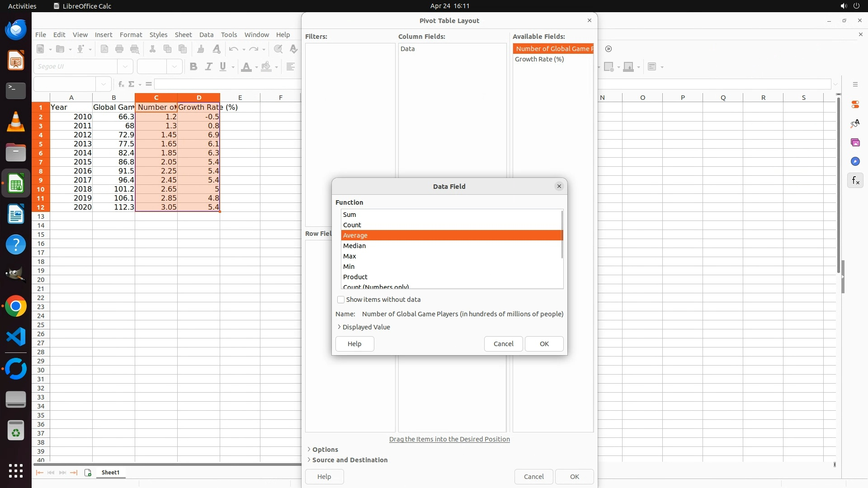This screenshot has width=868, height=488.
Task: Open the sidebar Functions fx icon
Action: (x=855, y=181)
